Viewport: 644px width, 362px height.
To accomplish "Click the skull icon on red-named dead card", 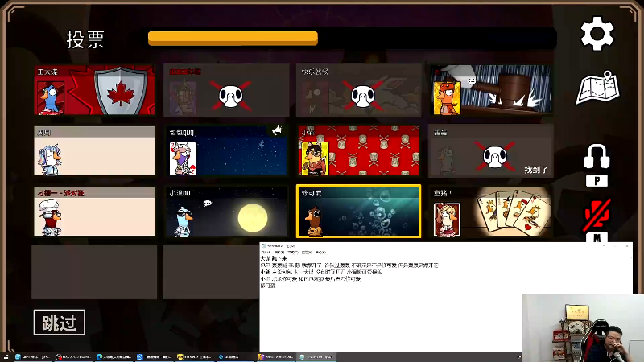I will [x=231, y=96].
